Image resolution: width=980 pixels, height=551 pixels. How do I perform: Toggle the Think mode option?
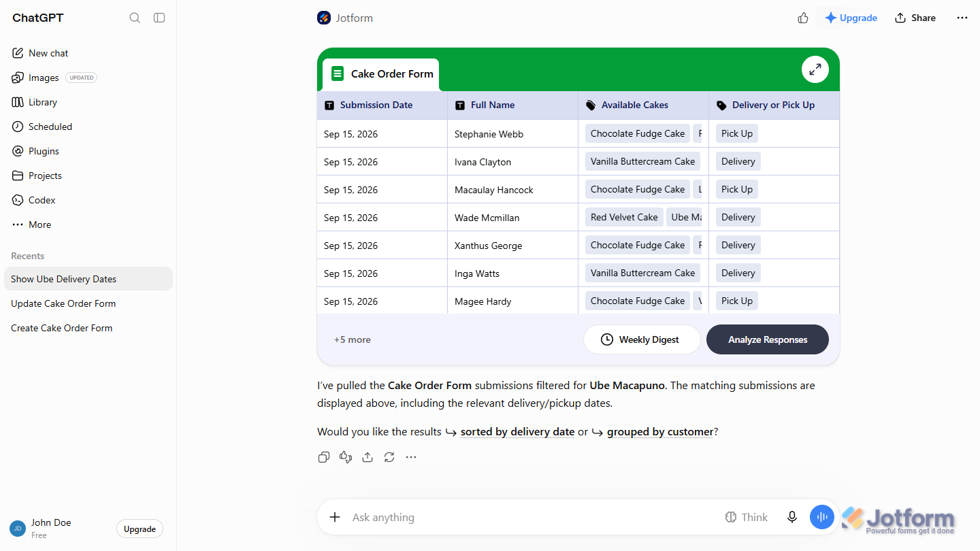pyautogui.click(x=746, y=517)
